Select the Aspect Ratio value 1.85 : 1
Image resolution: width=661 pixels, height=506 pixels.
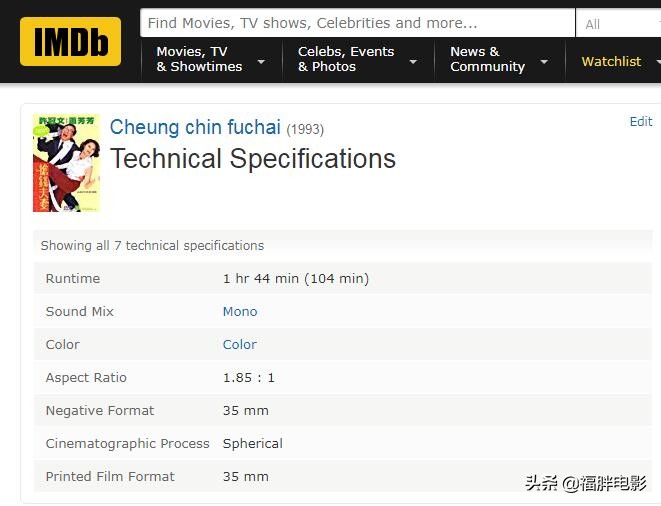pos(248,377)
